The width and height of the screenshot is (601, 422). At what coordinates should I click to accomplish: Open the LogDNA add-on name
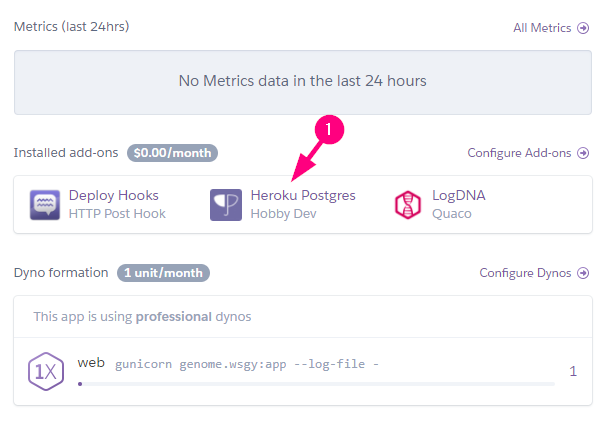(x=458, y=195)
